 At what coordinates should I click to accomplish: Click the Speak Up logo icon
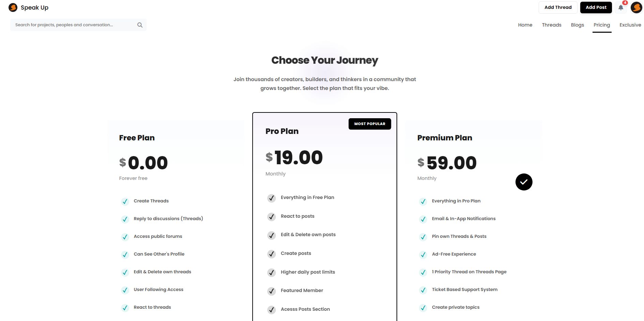pyautogui.click(x=13, y=7)
